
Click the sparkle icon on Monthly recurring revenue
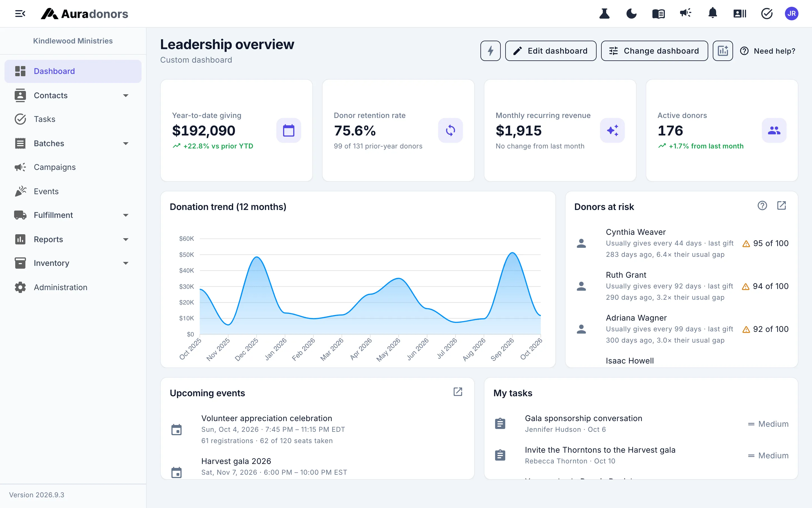point(612,130)
